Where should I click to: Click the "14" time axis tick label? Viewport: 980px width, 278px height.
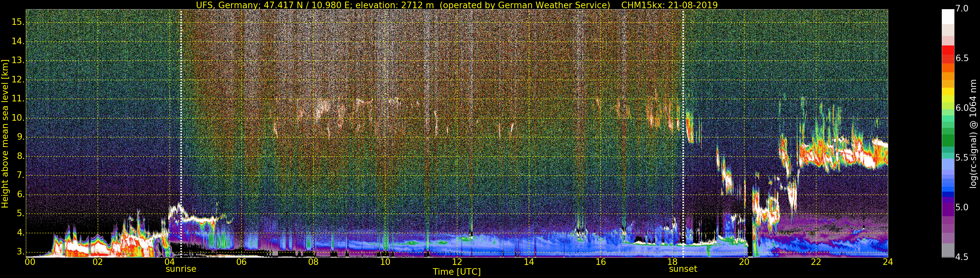529,262
